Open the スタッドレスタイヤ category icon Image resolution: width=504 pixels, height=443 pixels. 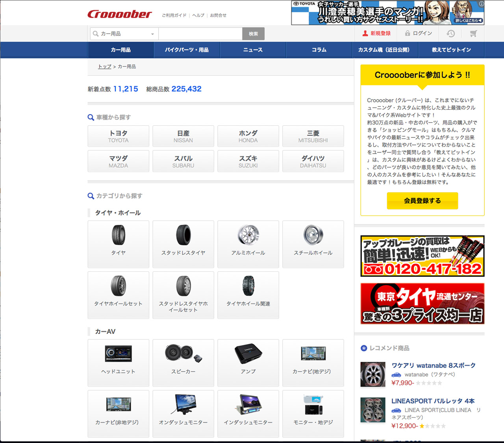[183, 244]
